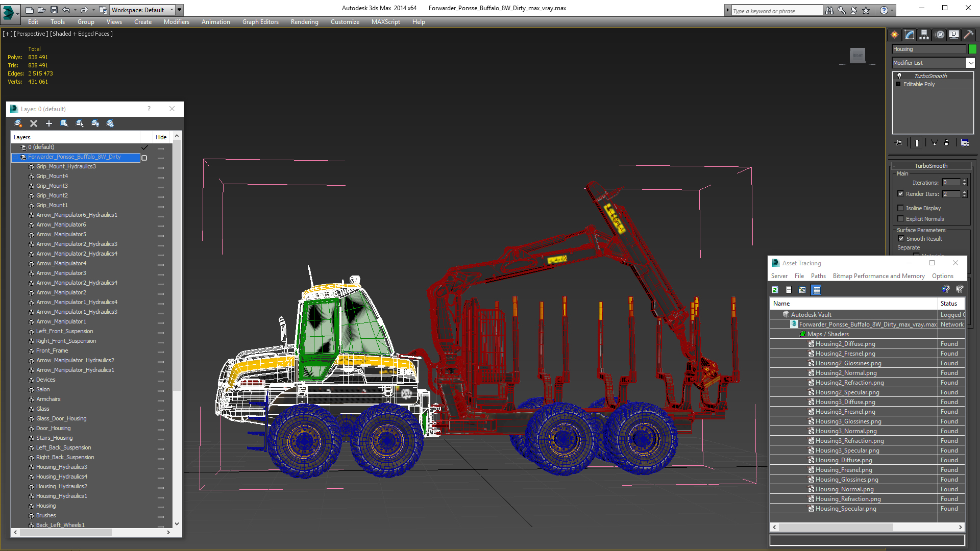The width and height of the screenshot is (980, 551).
Task: Click Render Iters spinner down arrow
Action: click(964, 196)
